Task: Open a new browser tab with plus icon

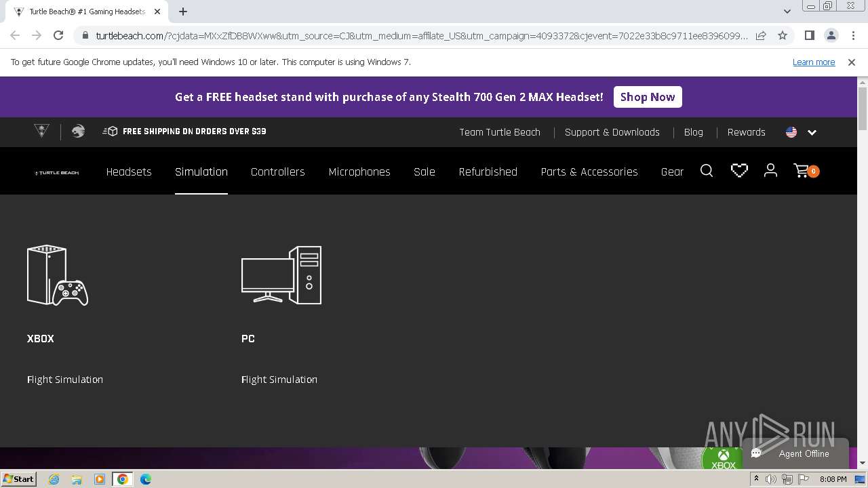Action: point(183,12)
